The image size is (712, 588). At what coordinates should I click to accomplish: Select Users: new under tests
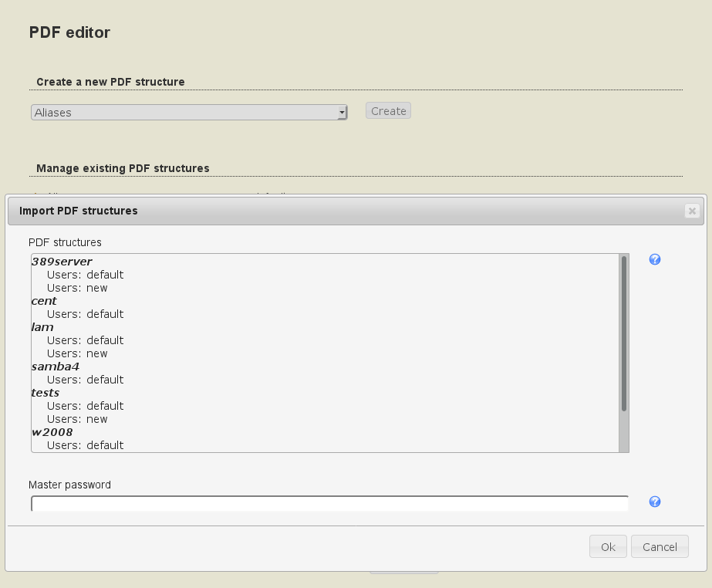point(77,419)
